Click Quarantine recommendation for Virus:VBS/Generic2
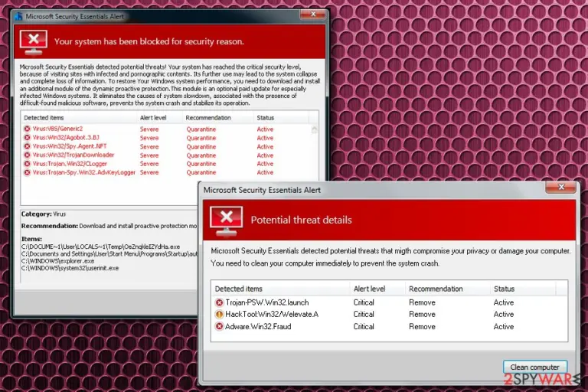Image resolution: width=588 pixels, height=392 pixels. pos(201,129)
